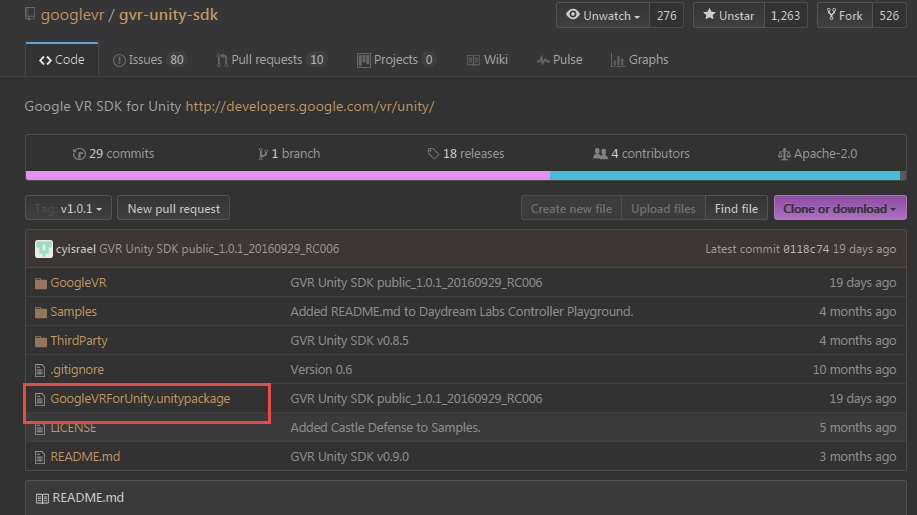Click the Samples folder icon

pos(40,312)
